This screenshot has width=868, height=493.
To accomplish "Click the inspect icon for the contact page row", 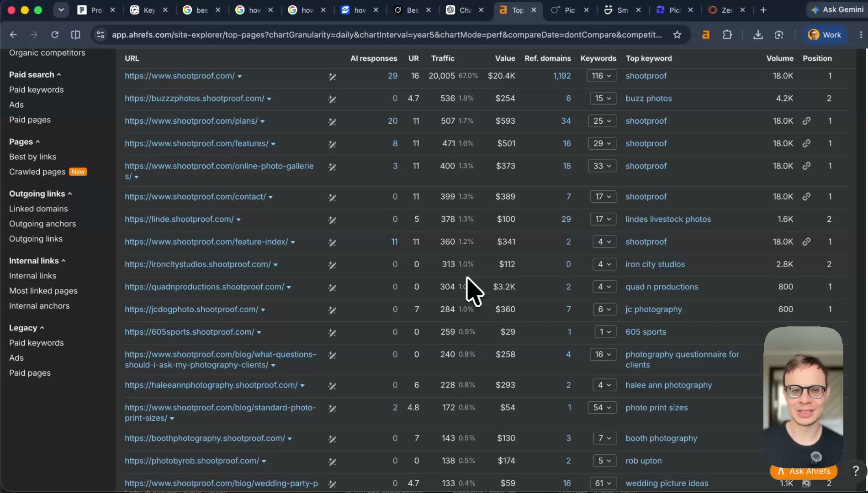I will (x=332, y=198).
